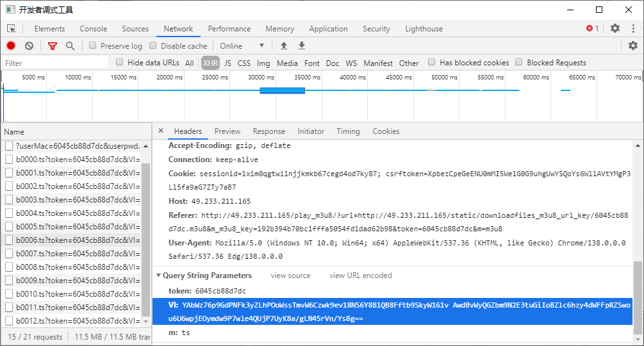The width and height of the screenshot is (644, 346).
Task: Collapse the Query String Parameters section
Action: point(159,276)
